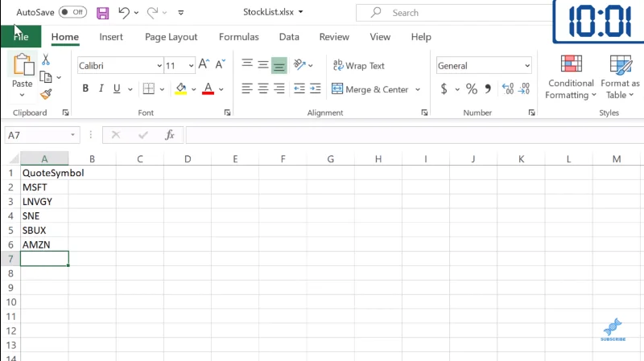Viewport: 644px width, 361px height.
Task: Click Align Right icon
Action: pyautogui.click(x=279, y=88)
